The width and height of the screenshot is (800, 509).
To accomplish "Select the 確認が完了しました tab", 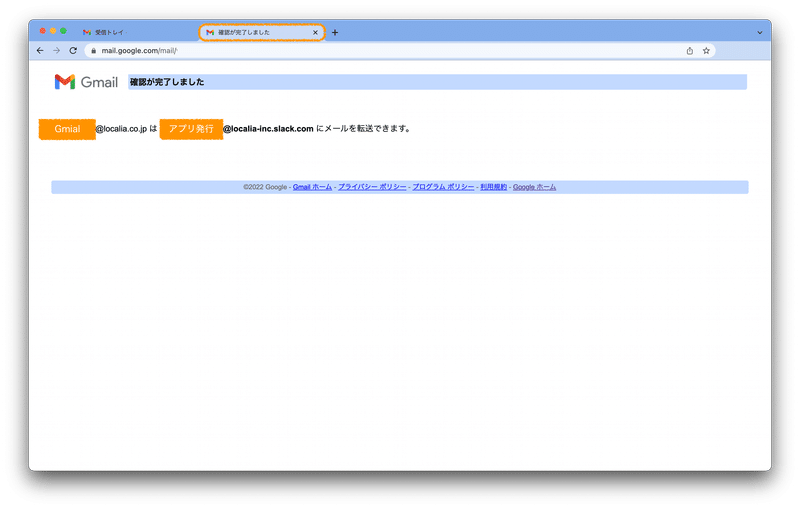I will coord(261,32).
